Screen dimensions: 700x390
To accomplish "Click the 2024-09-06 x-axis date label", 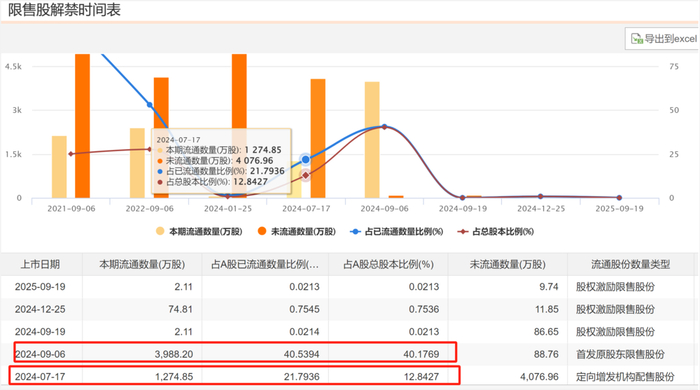I will [x=384, y=208].
